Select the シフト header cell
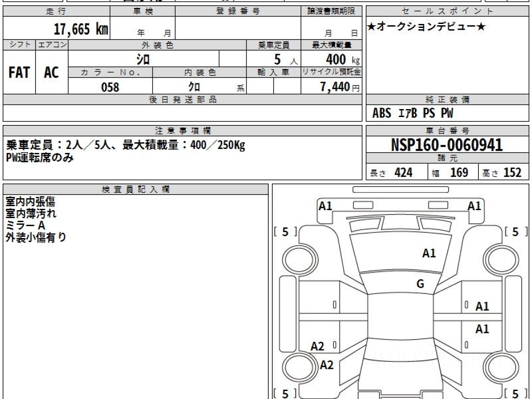The image size is (532, 399). pyautogui.click(x=19, y=45)
